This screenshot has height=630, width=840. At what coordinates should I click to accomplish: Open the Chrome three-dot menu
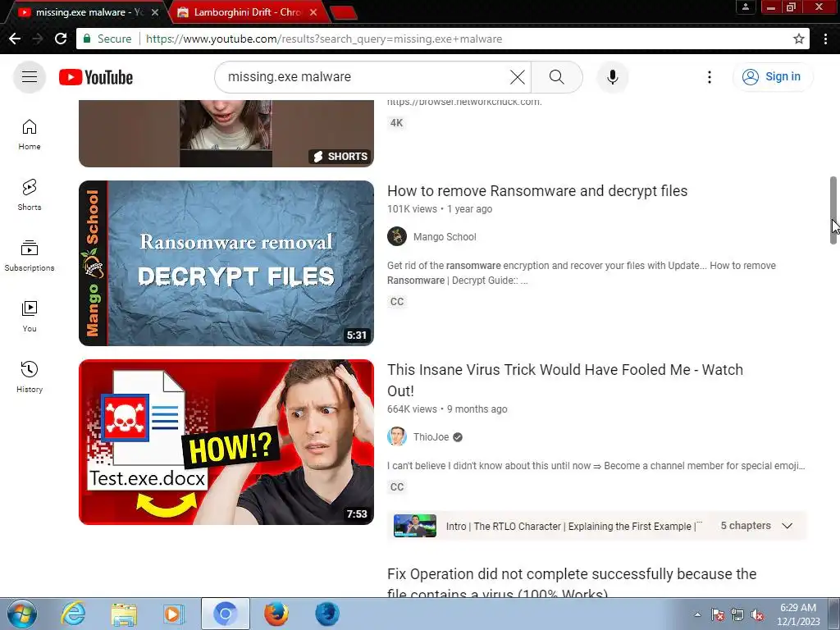(x=825, y=39)
